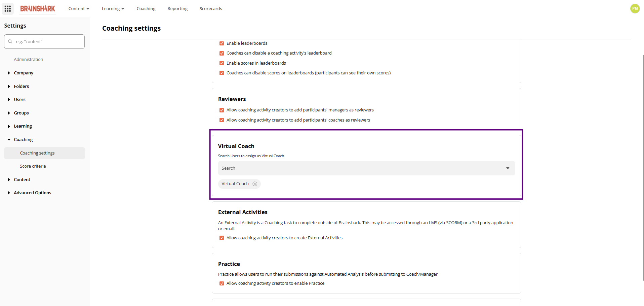Toggle allow creators to create External Activities

(x=222, y=238)
